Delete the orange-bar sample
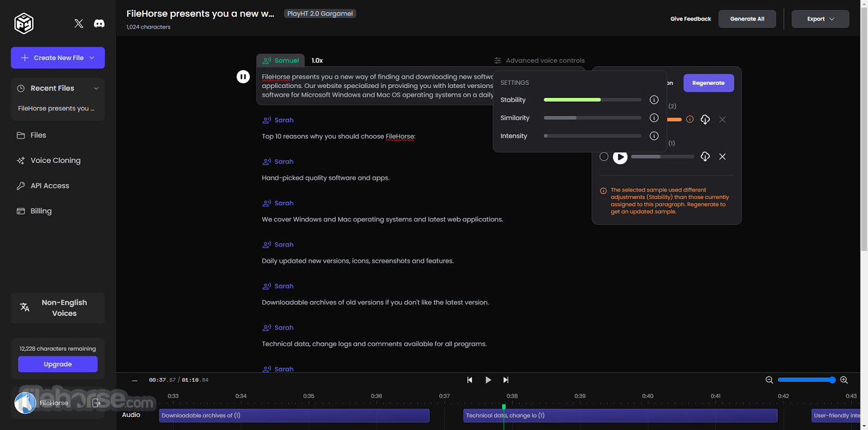This screenshot has height=430, width=868. 722,120
